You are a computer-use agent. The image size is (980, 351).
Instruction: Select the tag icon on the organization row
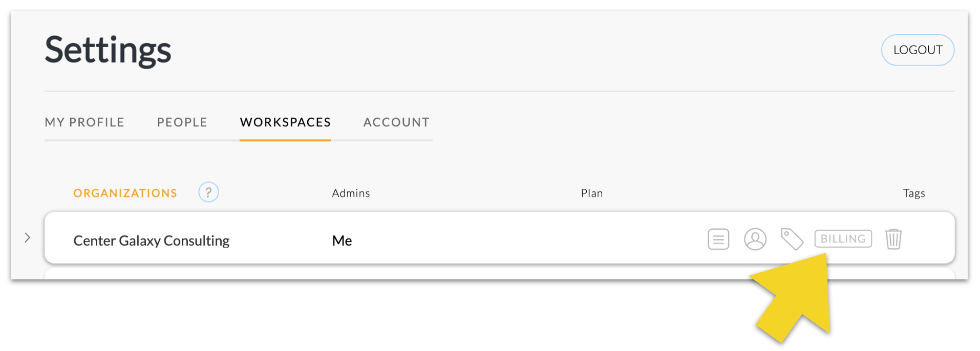[792, 238]
